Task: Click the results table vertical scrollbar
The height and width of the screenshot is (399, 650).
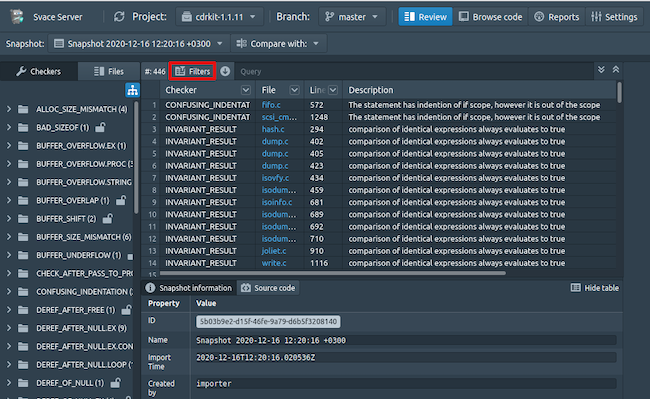Action: pyautogui.click(x=619, y=92)
